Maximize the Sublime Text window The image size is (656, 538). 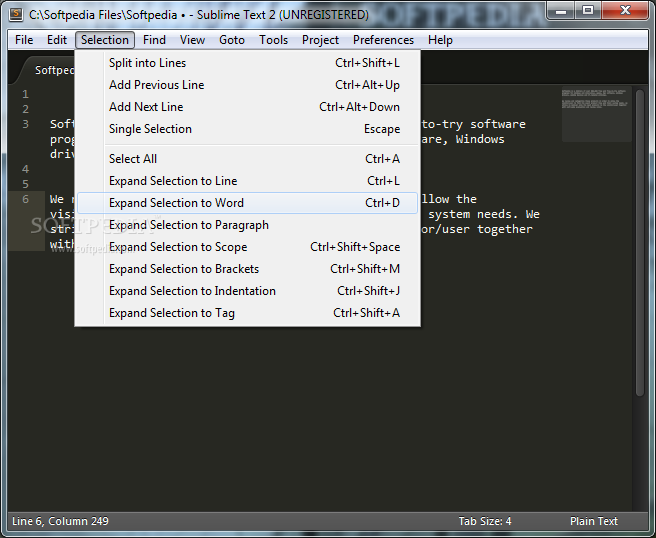tap(588, 11)
